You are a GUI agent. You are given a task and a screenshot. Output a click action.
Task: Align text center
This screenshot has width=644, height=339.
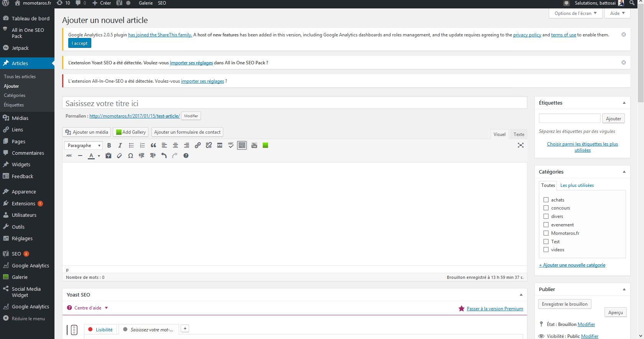coord(175,146)
